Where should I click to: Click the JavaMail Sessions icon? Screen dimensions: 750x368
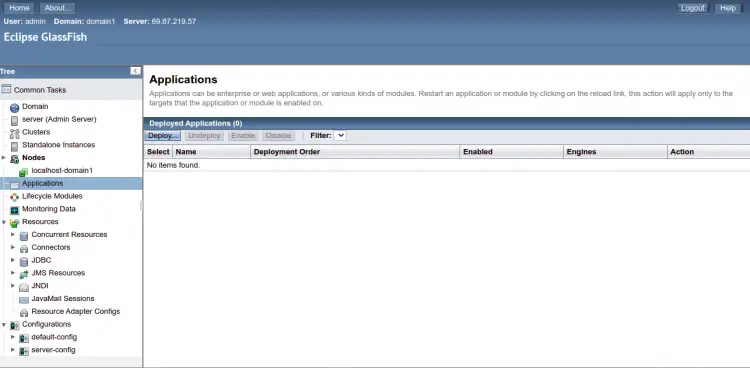click(x=24, y=300)
